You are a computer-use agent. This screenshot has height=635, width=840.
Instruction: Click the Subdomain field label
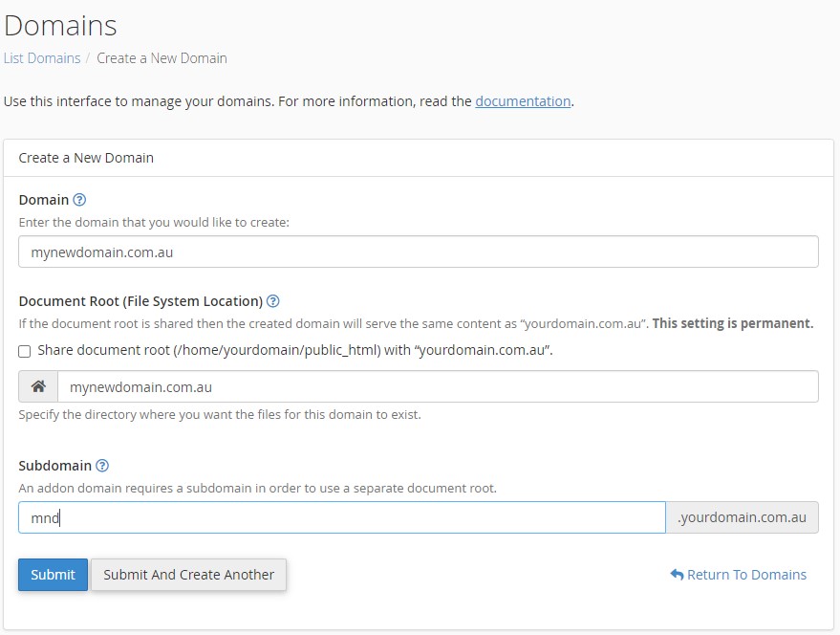(55, 466)
